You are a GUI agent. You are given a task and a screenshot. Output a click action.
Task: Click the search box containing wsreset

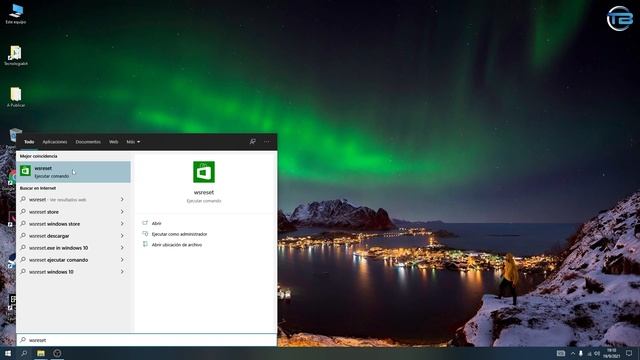click(147, 340)
